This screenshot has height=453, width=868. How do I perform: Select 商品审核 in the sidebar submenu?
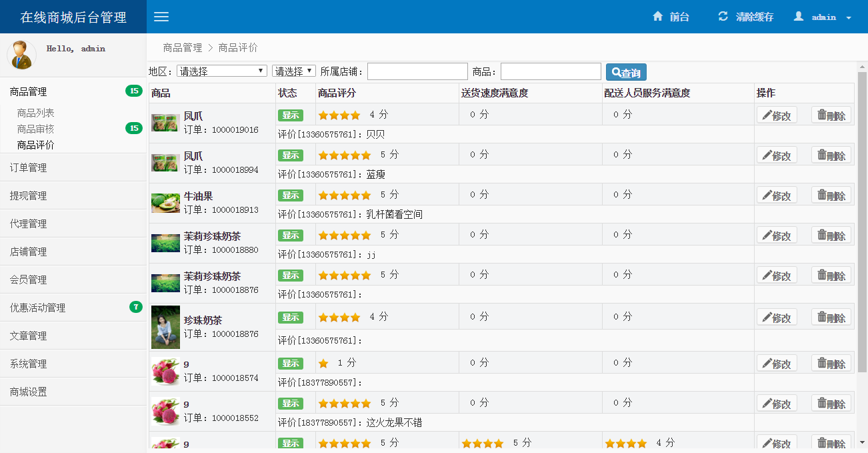point(36,129)
